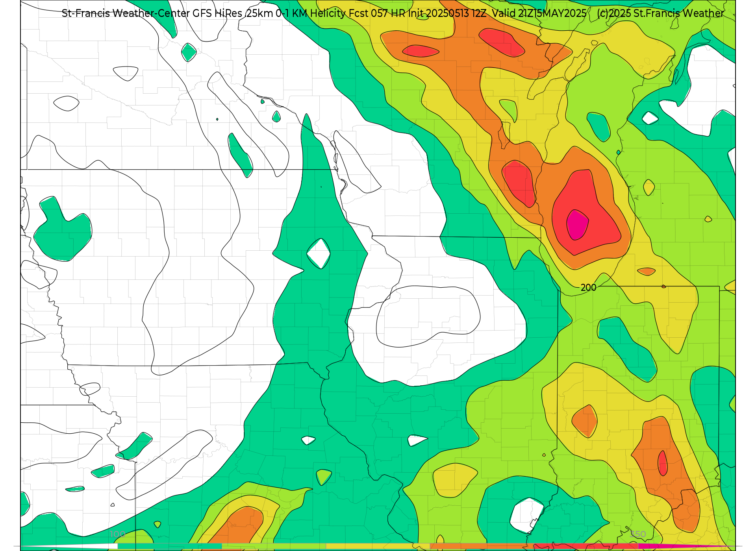This screenshot has height=551, width=756.
Task: Click the 'Init 20250513 12Z' text in title
Action: tap(447, 13)
